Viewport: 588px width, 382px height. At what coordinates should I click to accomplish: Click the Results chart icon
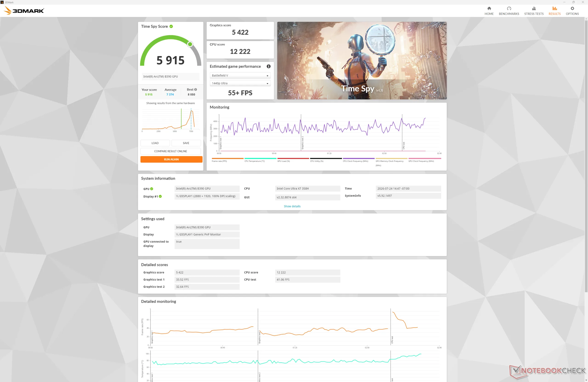tap(555, 8)
